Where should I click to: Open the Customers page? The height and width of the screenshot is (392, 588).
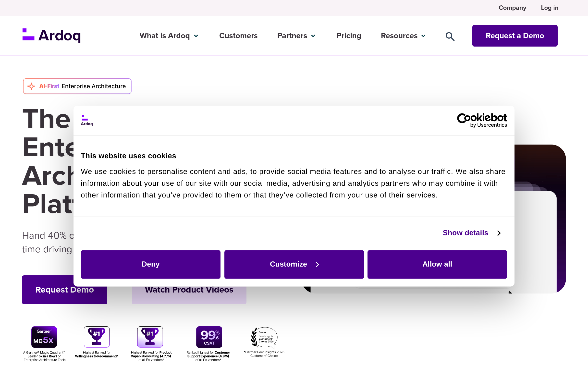pyautogui.click(x=238, y=36)
